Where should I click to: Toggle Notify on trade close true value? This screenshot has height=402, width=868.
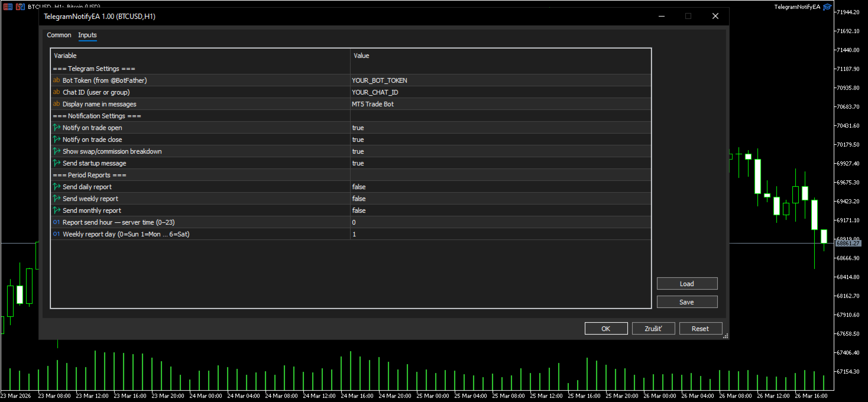501,140
